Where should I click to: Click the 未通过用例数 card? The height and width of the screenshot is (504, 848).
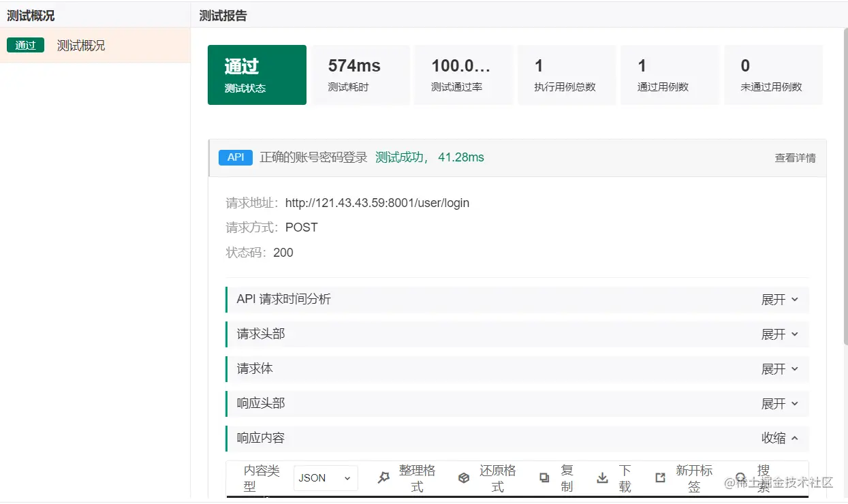tap(773, 75)
